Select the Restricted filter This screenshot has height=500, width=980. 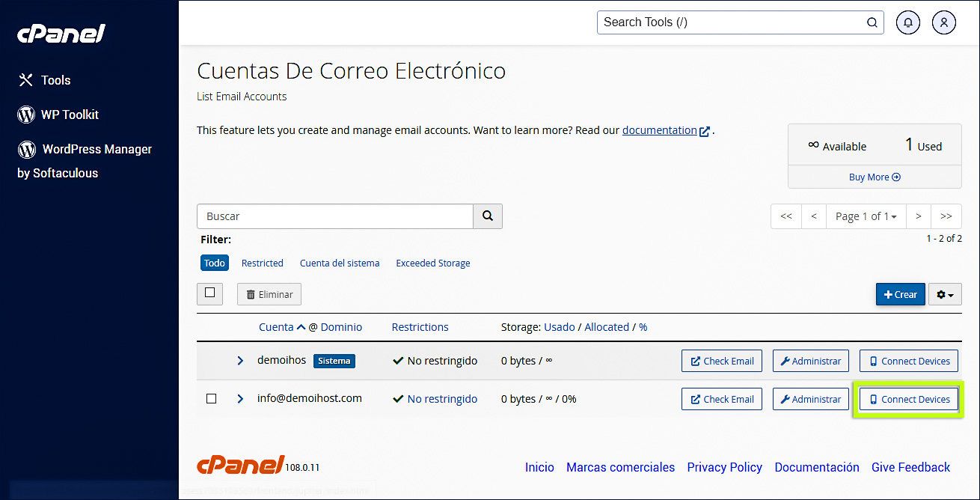pyautogui.click(x=262, y=263)
